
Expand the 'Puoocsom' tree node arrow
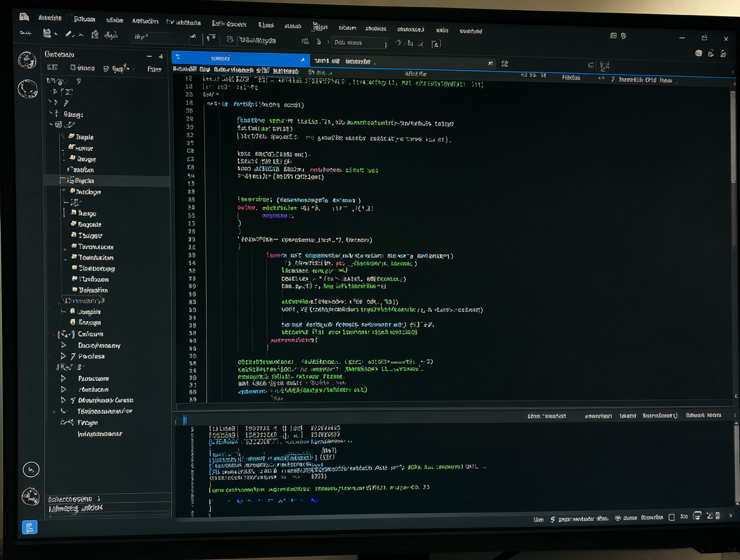click(63, 378)
